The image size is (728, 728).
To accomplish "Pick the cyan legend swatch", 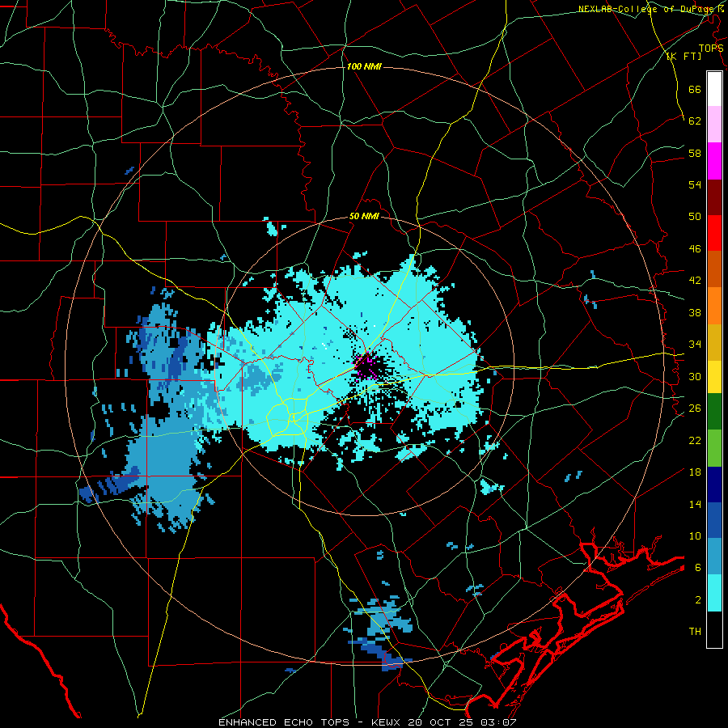I will (714, 593).
